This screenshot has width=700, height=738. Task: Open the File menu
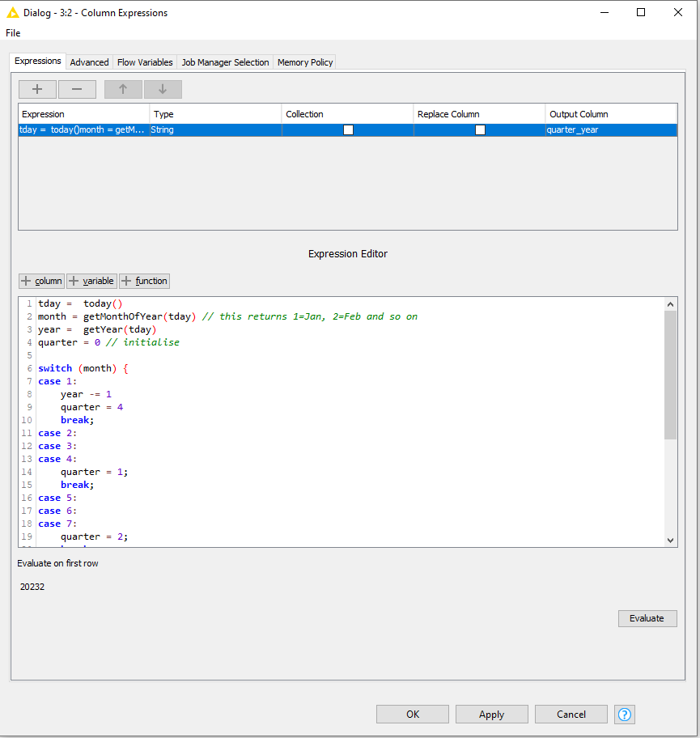[x=13, y=32]
